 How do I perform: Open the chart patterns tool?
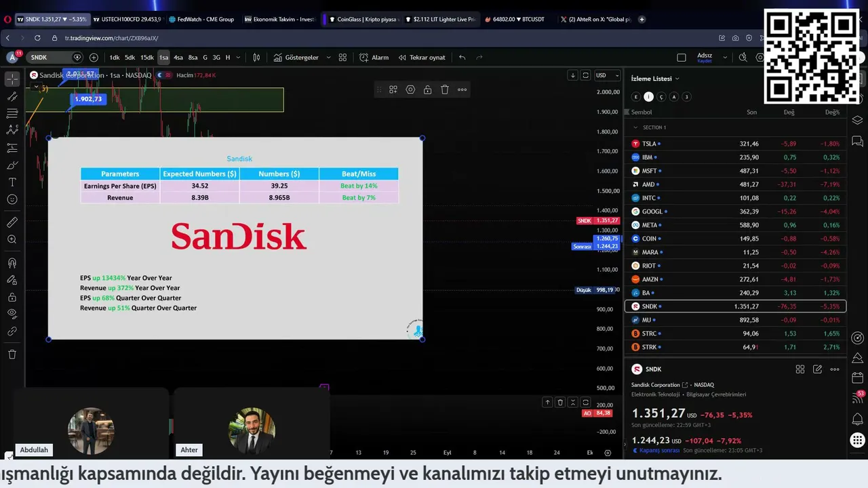point(12,130)
